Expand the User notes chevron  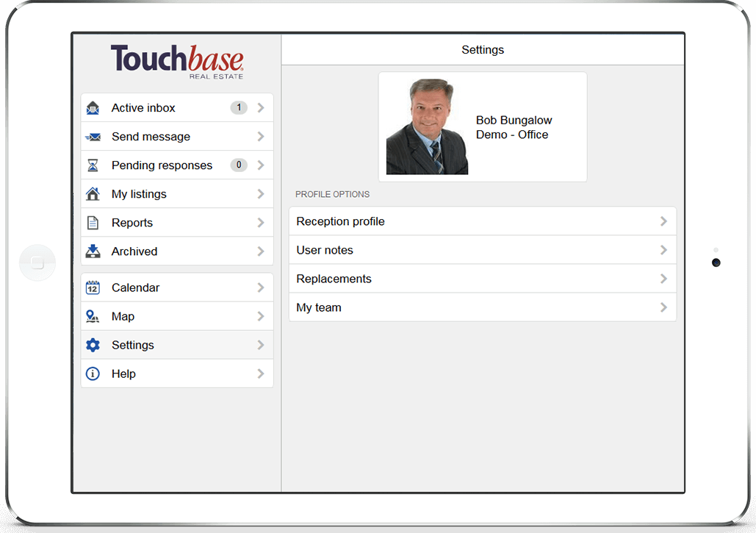[663, 249]
